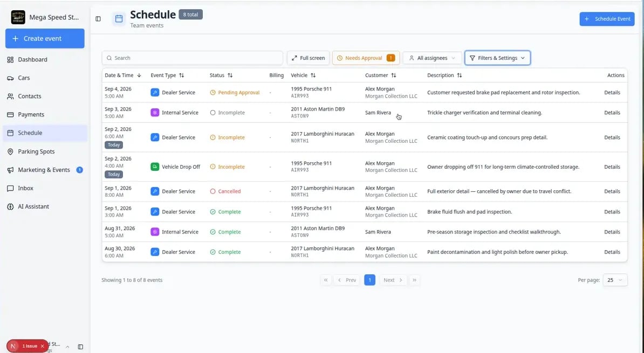
Task: Click the Dashboard grid icon
Action: click(x=10, y=59)
